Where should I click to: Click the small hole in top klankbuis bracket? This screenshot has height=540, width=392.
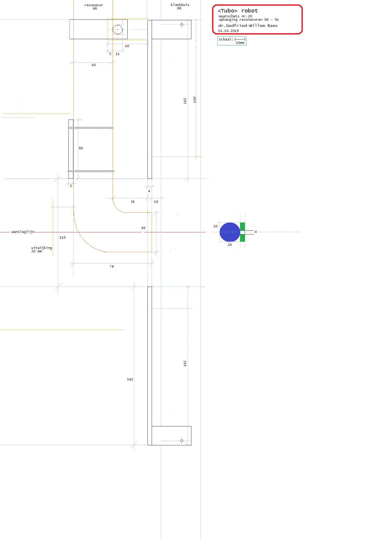(182, 24)
